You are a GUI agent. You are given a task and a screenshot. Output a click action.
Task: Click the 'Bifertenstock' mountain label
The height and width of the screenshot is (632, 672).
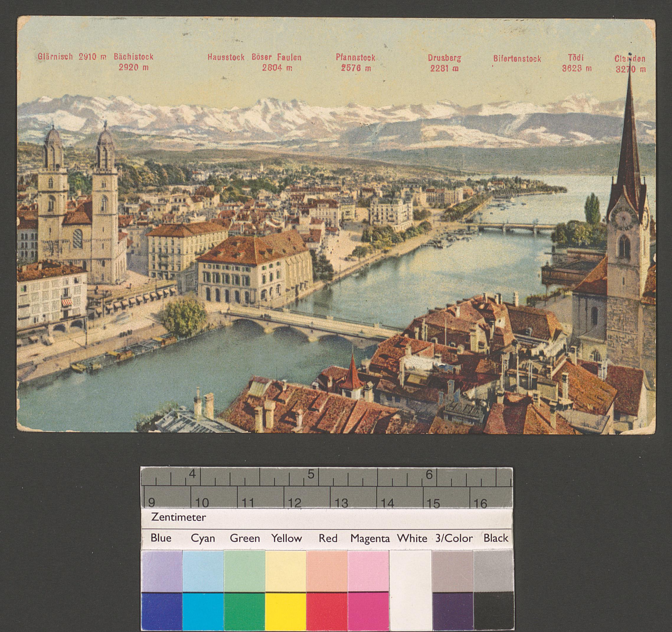(517, 59)
